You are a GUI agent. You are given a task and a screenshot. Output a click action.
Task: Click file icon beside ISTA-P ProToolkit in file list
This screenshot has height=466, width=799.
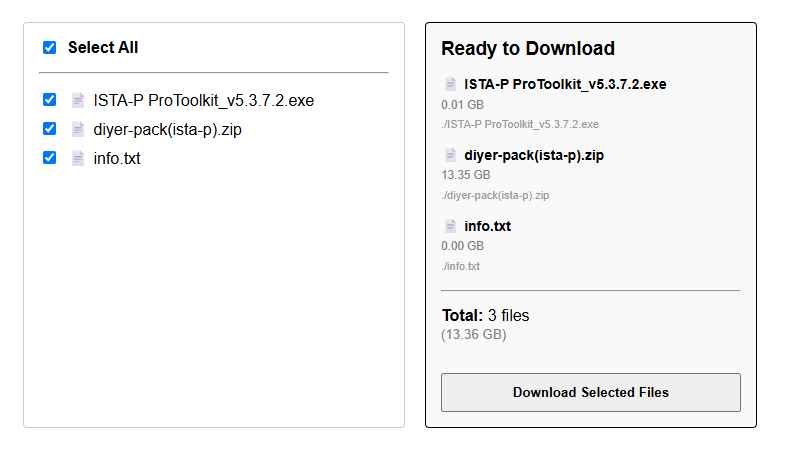click(x=77, y=100)
